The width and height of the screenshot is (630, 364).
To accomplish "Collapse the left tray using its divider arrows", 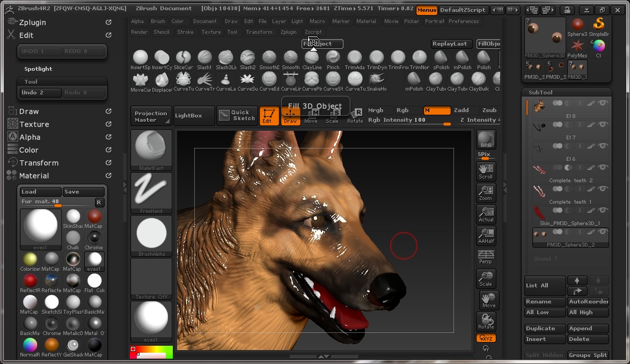I will pos(124,187).
